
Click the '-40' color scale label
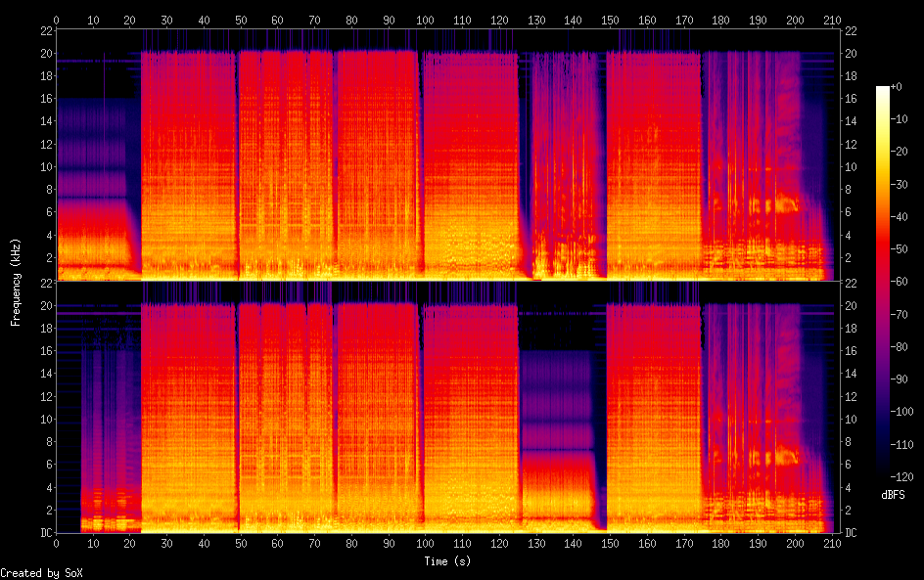(x=900, y=217)
